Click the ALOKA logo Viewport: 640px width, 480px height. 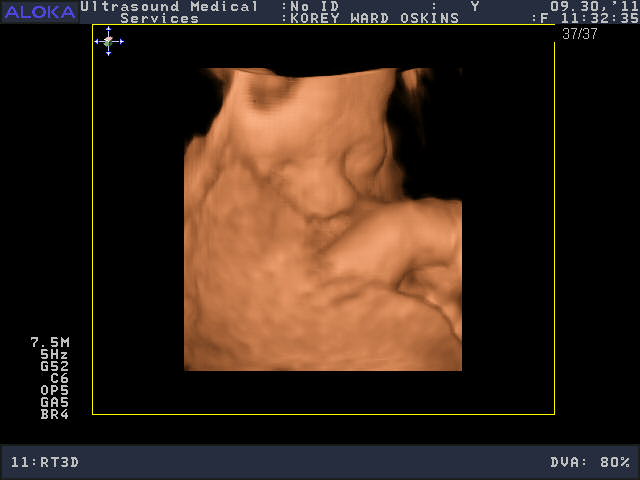(x=39, y=11)
